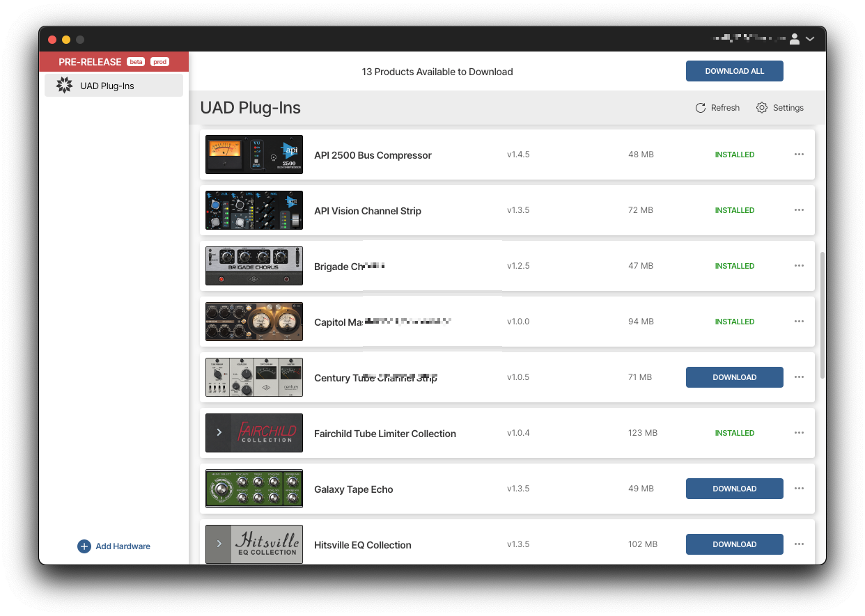Open more options for API 2500 Bus Compressor
The height and width of the screenshot is (616, 865).
coord(799,155)
